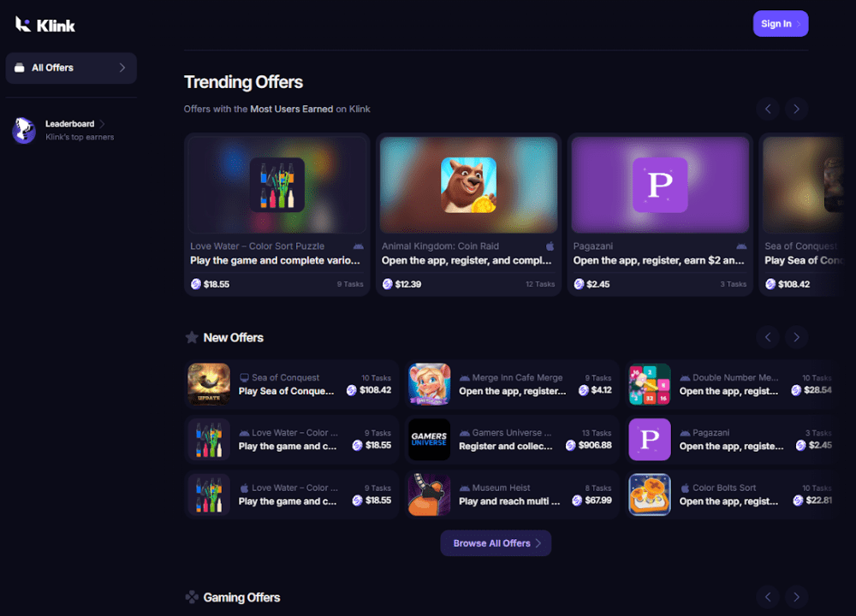Select All Offers in the sidebar

pyautogui.click(x=71, y=68)
